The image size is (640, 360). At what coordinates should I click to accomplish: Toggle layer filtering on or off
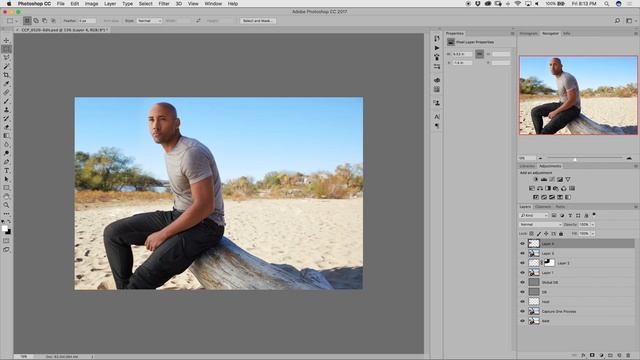(x=594, y=214)
